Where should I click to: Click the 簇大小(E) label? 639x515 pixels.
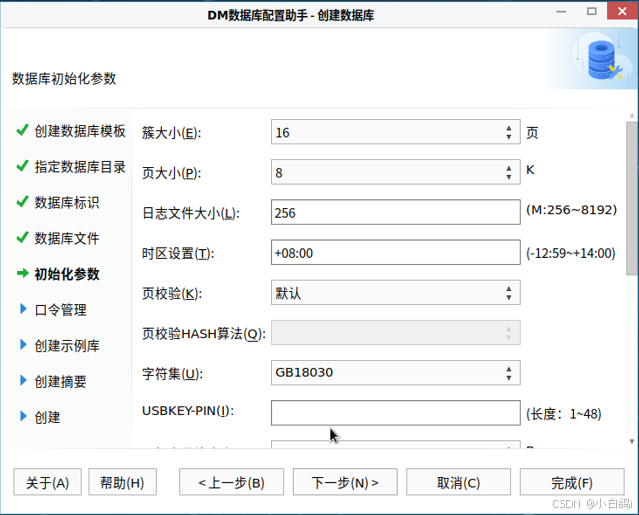coord(171,133)
